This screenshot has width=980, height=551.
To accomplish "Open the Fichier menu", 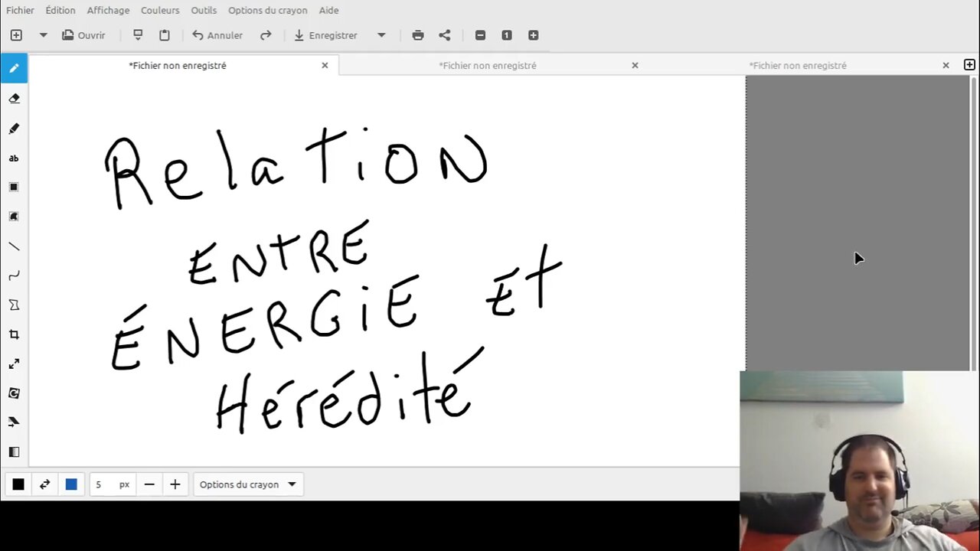I will pos(20,10).
